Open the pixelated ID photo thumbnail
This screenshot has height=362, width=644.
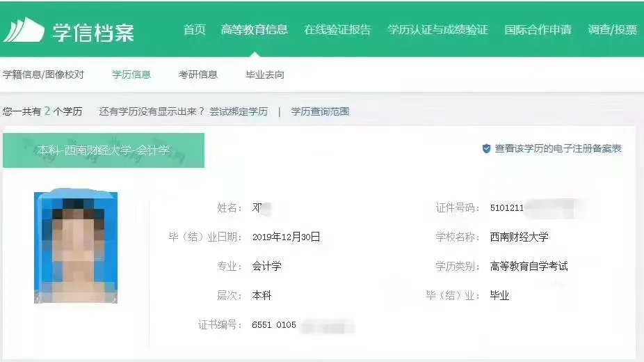coord(76,246)
